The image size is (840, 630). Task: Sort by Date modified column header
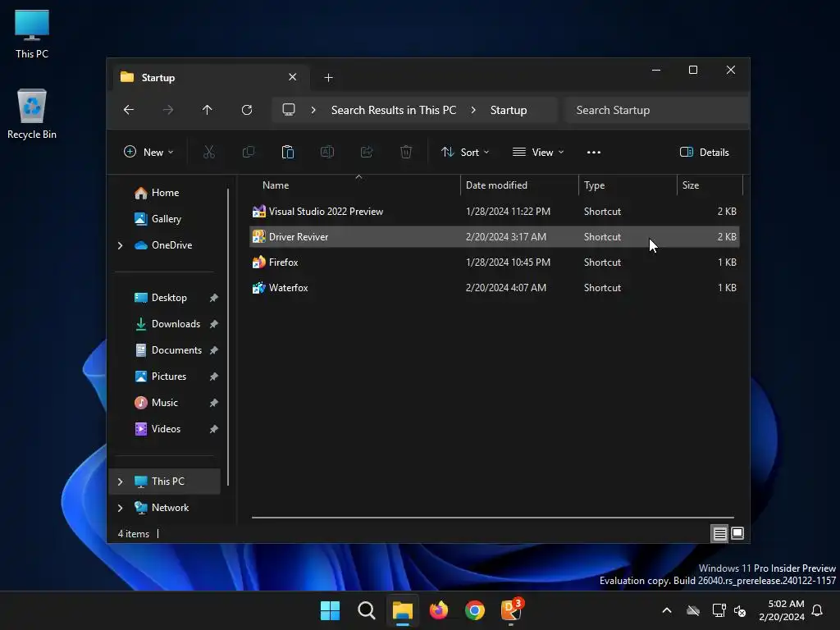coord(519,185)
